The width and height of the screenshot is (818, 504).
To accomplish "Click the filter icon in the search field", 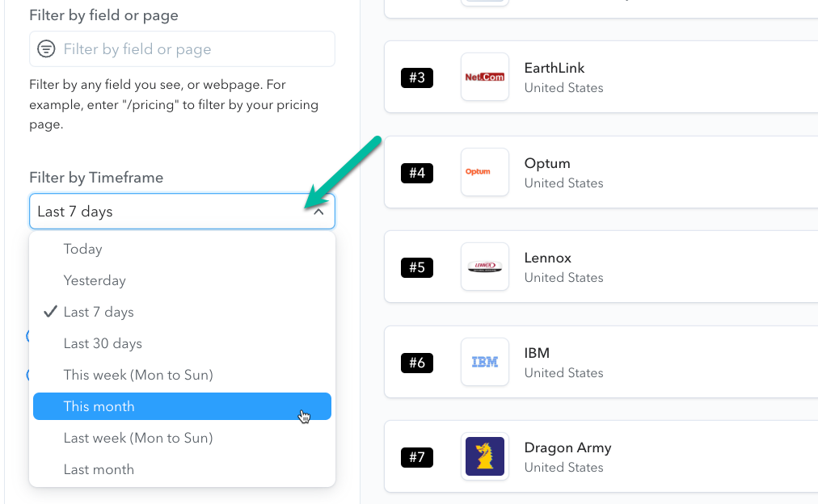I will tap(48, 49).
